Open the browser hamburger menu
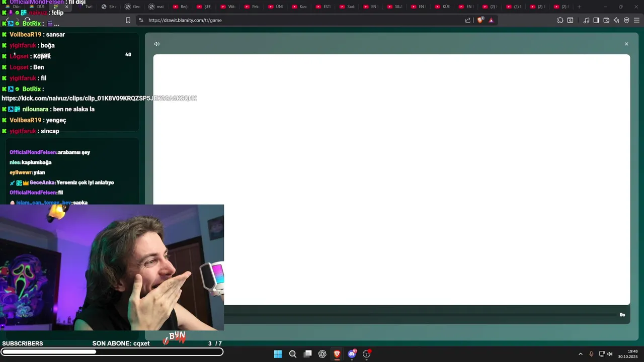 point(636,20)
